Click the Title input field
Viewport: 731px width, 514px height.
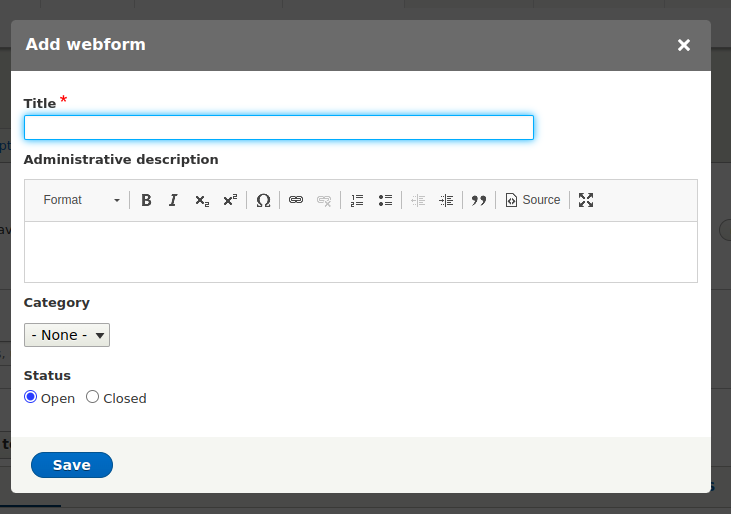point(279,127)
